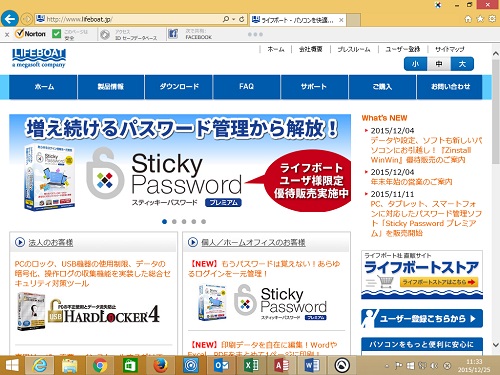Click the volume icon in system tray
Viewport: 500px width, 375px height.
point(434,366)
